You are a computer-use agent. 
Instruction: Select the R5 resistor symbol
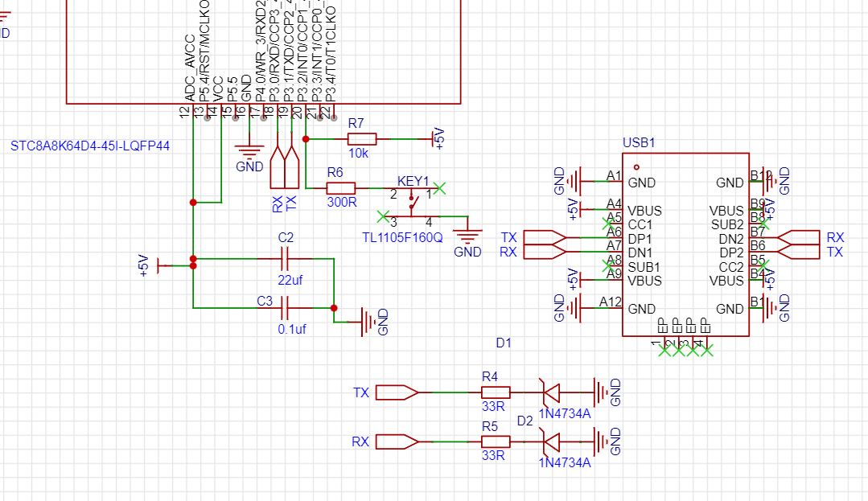pyautogui.click(x=496, y=441)
